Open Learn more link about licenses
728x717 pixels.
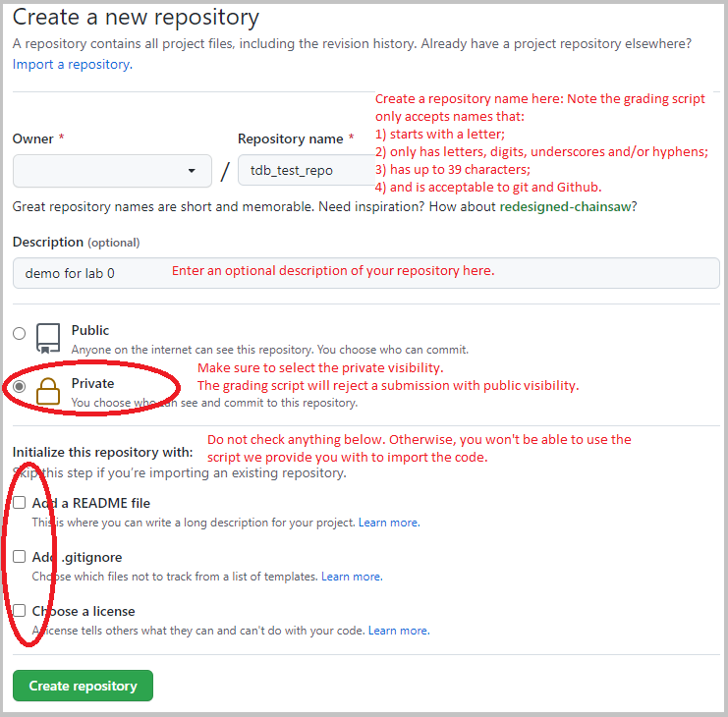[398, 631]
